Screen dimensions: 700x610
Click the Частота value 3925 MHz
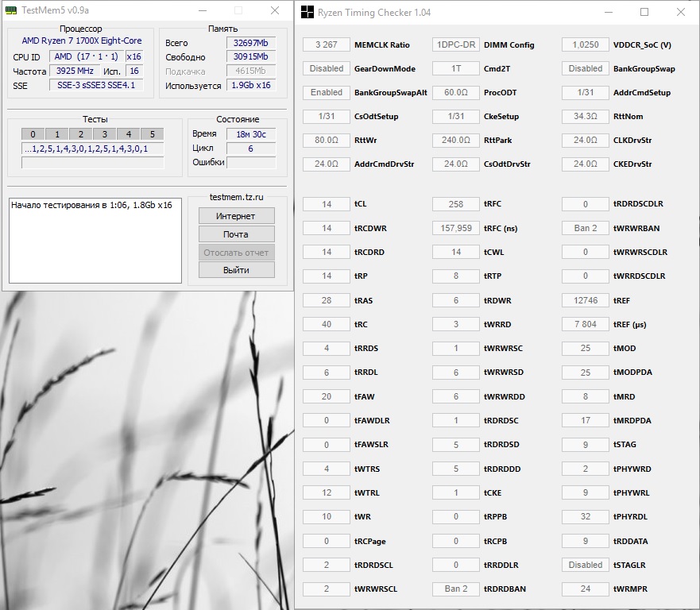click(x=75, y=71)
